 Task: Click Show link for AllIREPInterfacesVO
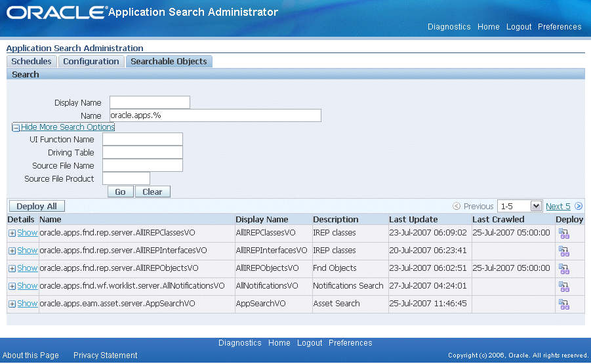(27, 251)
